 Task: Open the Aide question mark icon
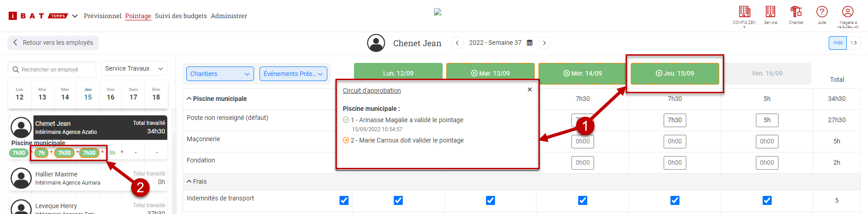[x=822, y=12]
